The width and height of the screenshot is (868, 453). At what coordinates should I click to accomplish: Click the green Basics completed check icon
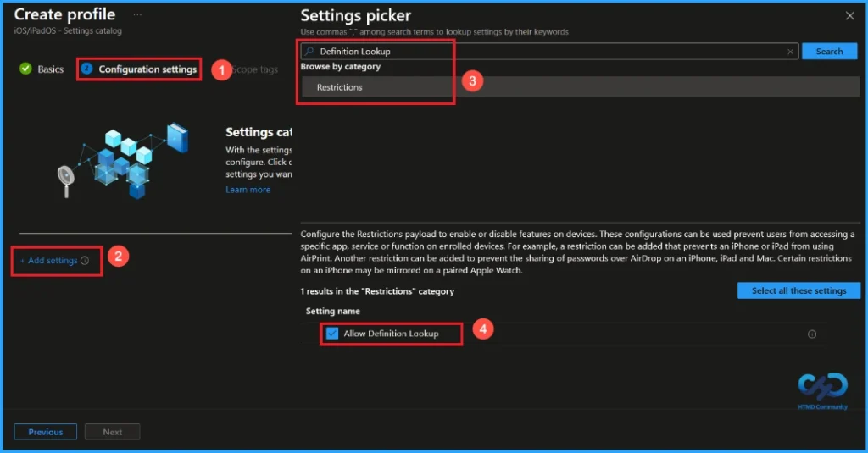coord(25,69)
